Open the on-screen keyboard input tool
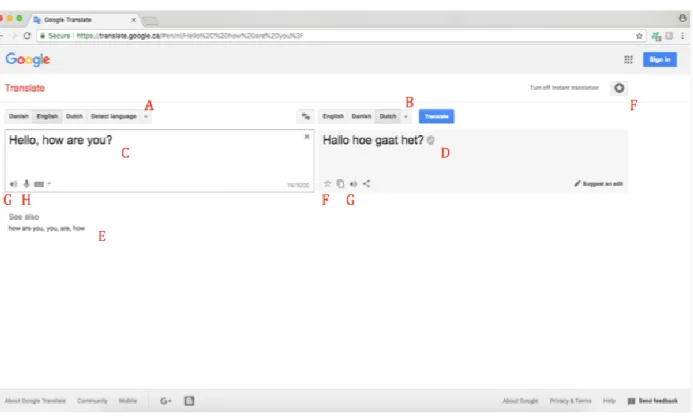The width and height of the screenshot is (693, 418). click(39, 184)
